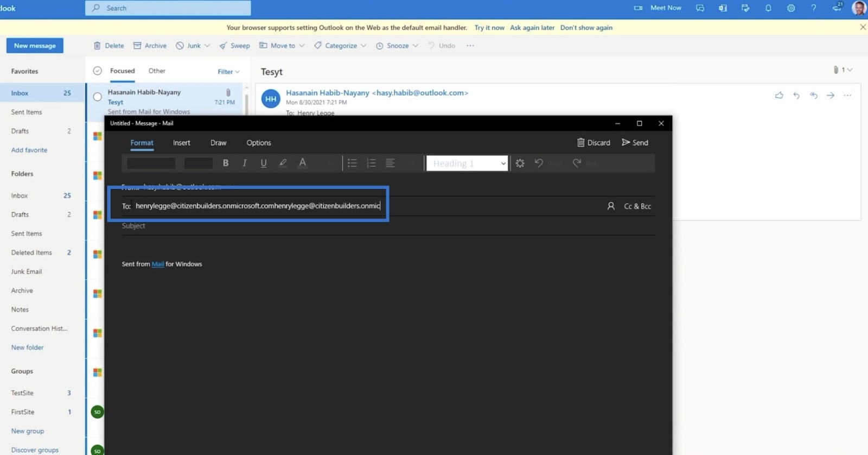The height and width of the screenshot is (455, 868).
Task: Expand the Snooze dropdown
Action: 416,46
